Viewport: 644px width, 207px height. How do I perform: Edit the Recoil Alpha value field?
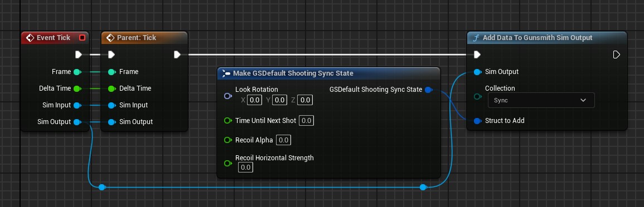tap(283, 140)
